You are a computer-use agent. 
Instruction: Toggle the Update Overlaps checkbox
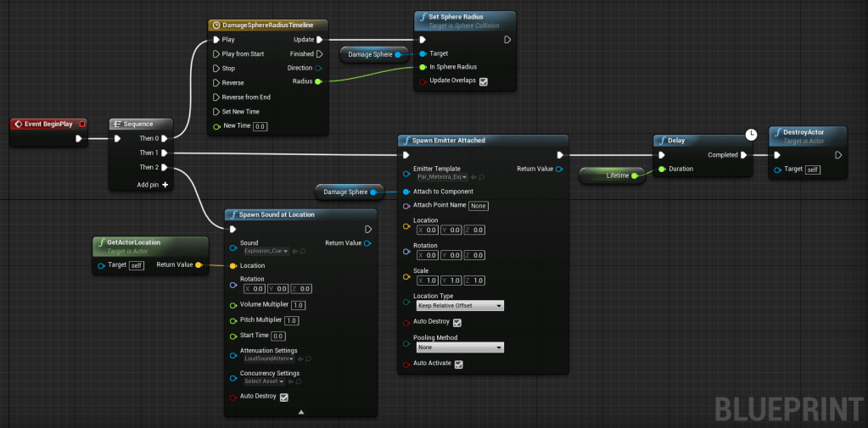(x=484, y=82)
